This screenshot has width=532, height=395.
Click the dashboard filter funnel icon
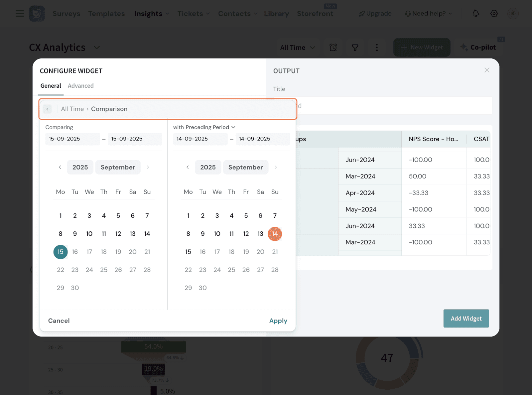coord(355,48)
